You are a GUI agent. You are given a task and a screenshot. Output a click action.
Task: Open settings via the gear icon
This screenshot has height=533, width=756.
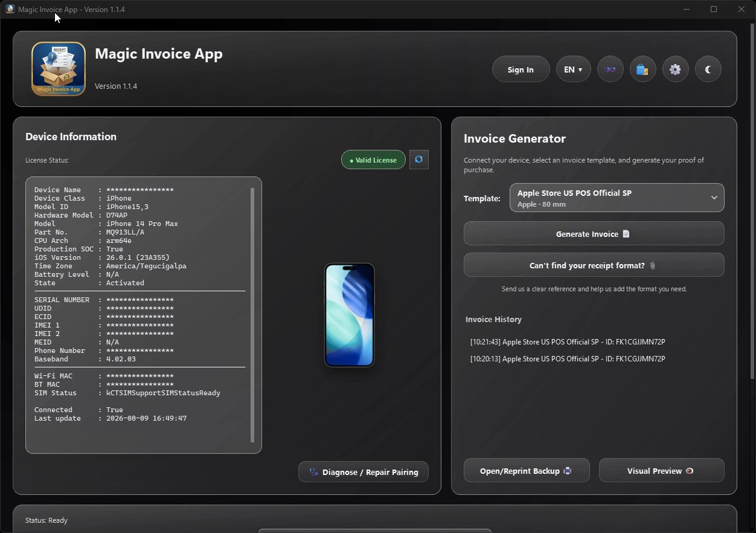click(675, 69)
